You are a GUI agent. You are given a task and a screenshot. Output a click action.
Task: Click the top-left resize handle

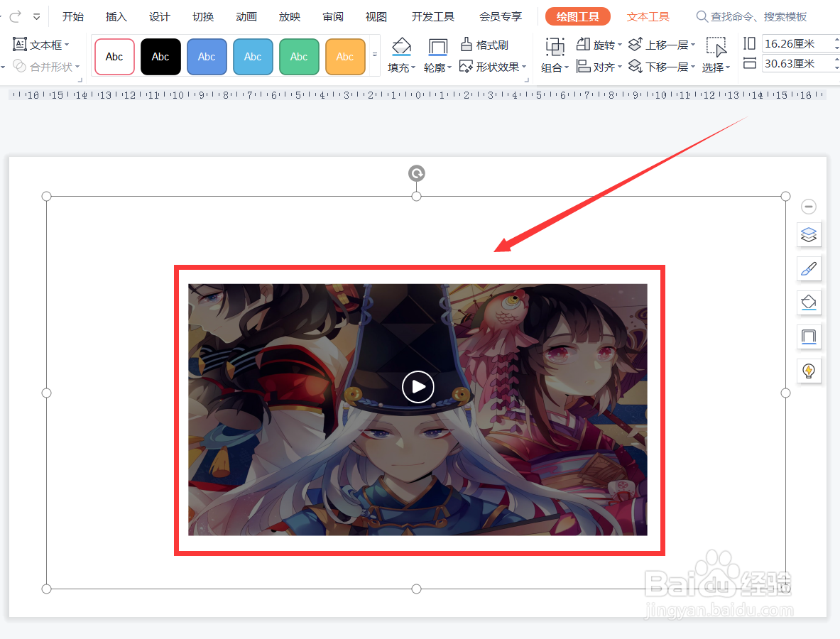tap(47, 197)
